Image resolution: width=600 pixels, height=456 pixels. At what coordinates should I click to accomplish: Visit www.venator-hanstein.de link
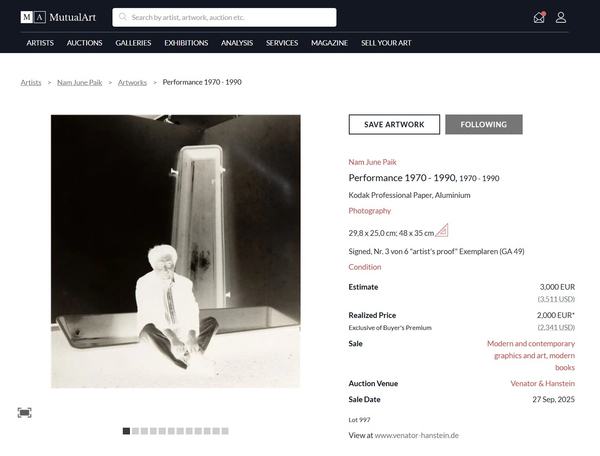click(416, 435)
